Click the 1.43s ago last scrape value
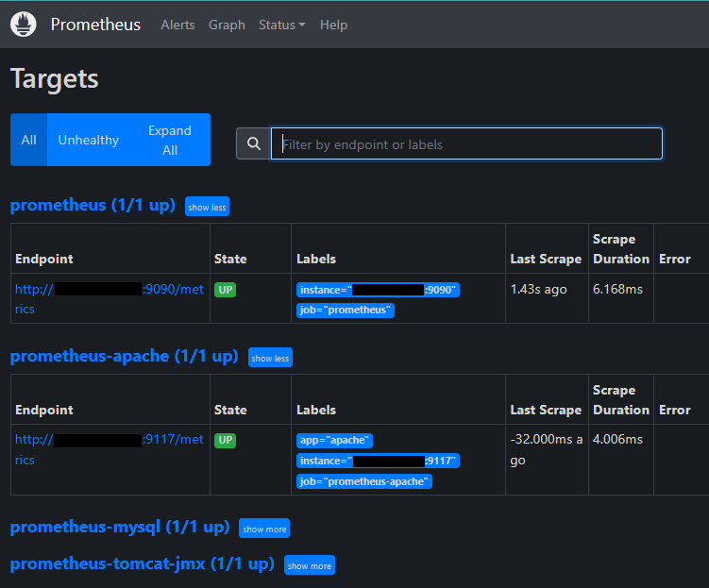 538,289
